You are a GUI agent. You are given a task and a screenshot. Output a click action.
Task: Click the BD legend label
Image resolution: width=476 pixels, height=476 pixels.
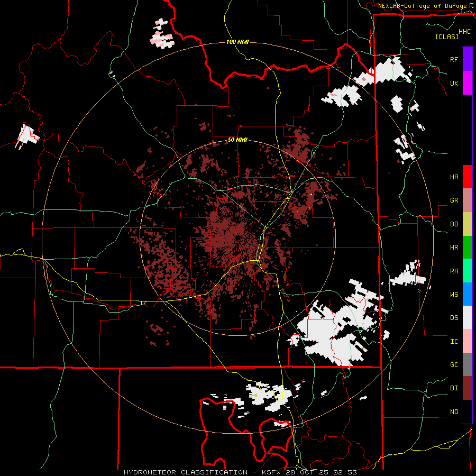tap(454, 224)
